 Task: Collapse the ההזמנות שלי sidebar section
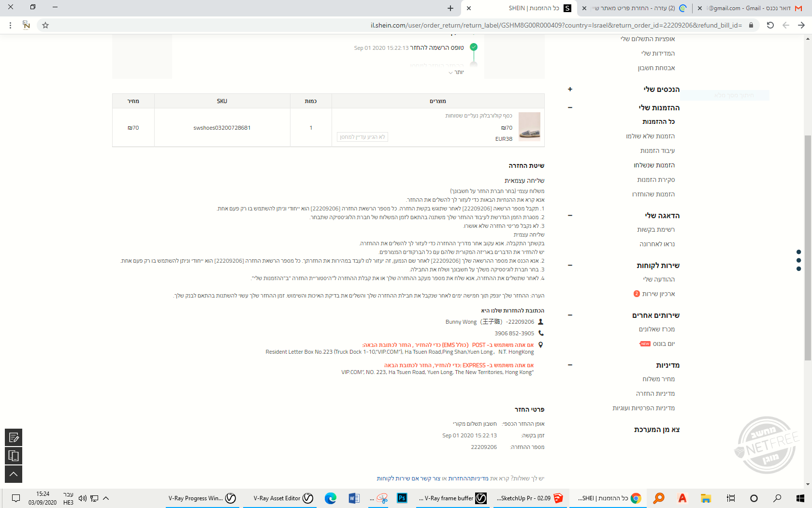coord(570,107)
